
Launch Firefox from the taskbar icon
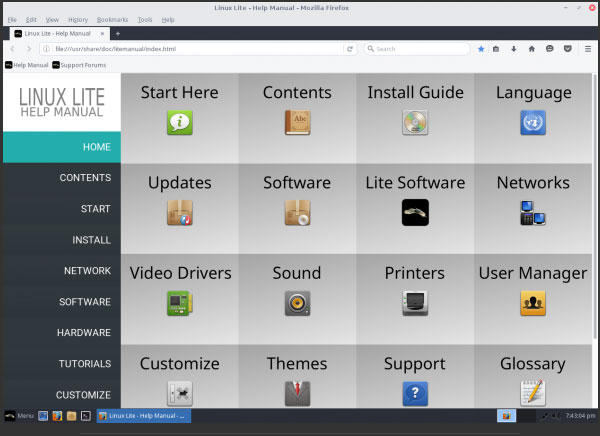[x=57, y=416]
